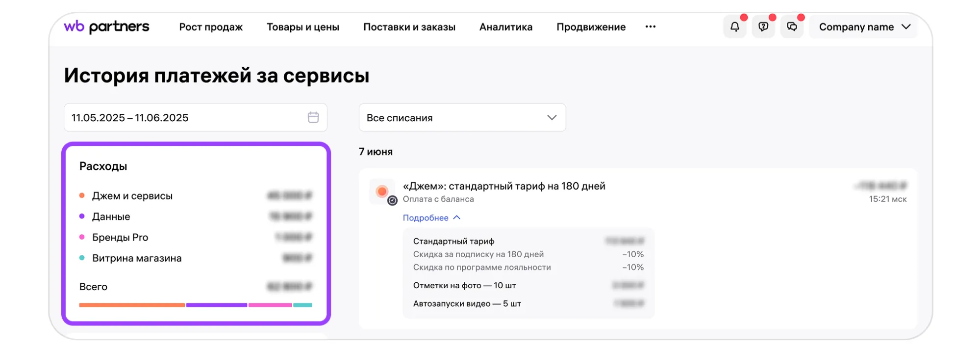
Task: Click the orange Джем service icon
Action: (382, 191)
